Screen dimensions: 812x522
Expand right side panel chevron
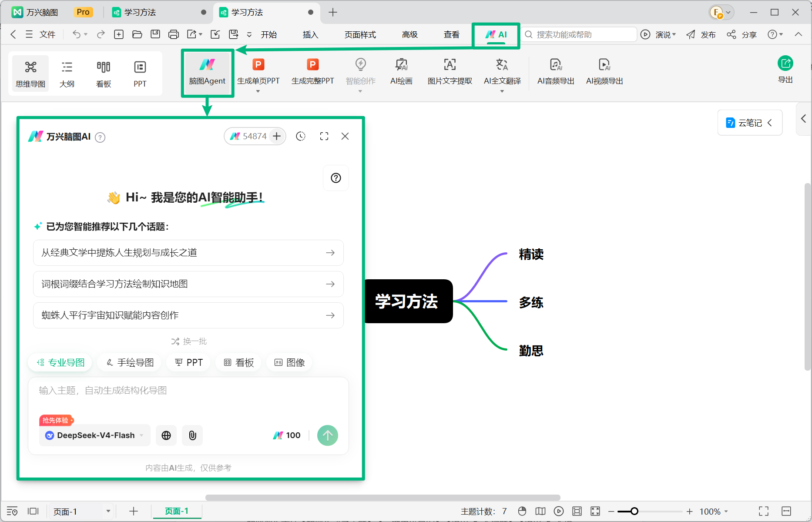click(804, 118)
